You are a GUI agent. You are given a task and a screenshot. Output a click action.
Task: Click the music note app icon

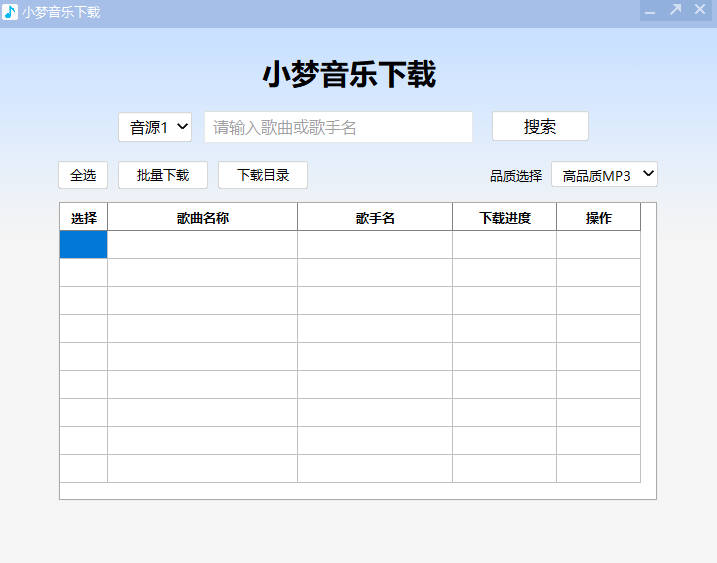pyautogui.click(x=10, y=12)
